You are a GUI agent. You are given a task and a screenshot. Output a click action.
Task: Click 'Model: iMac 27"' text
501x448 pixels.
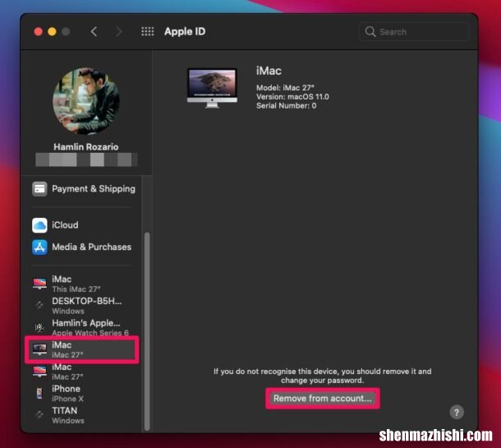pos(285,88)
